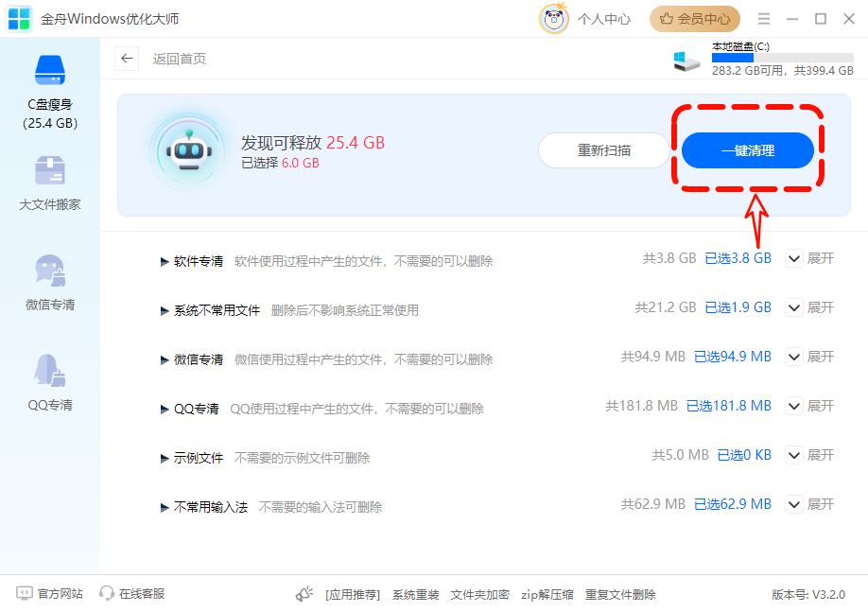Image resolution: width=868 pixels, height=612 pixels.
Task: Click 返回首页 text
Action: pos(180,59)
